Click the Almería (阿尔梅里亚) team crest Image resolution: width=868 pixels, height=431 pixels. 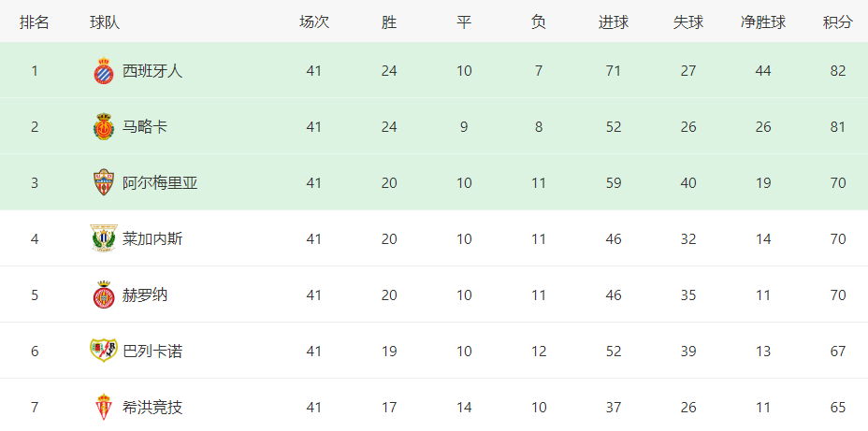pos(104,182)
